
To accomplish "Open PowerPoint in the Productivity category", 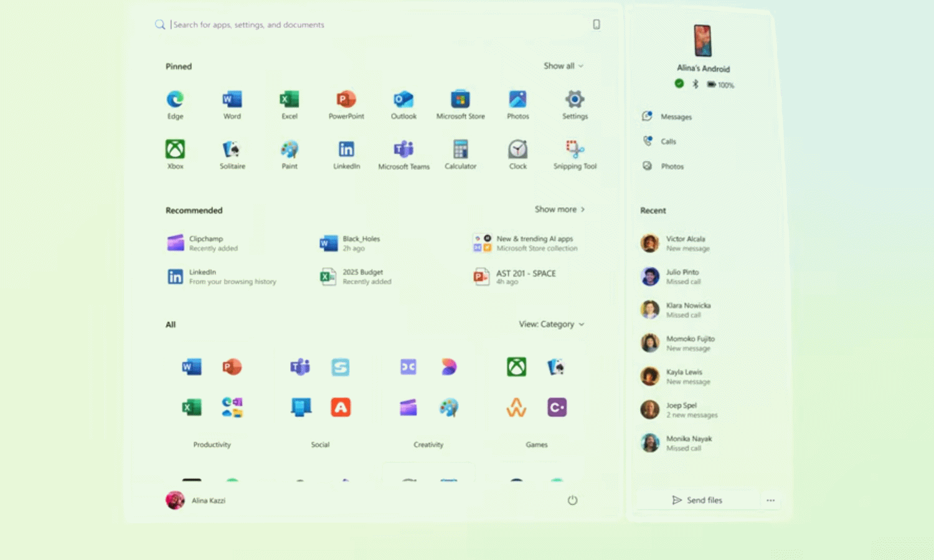I will click(x=232, y=366).
